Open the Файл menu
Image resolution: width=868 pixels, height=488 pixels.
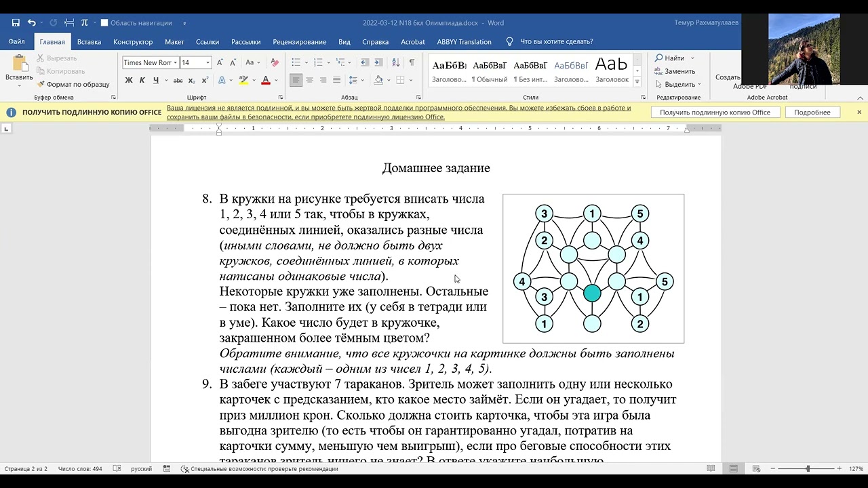click(16, 41)
